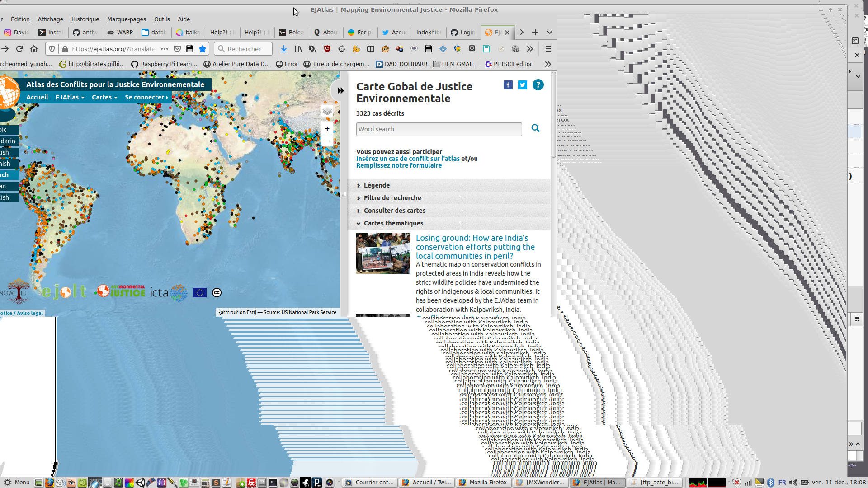This screenshot has height=488, width=868.
Task: Click Remplissez notre formulaire link
Action: point(399,165)
